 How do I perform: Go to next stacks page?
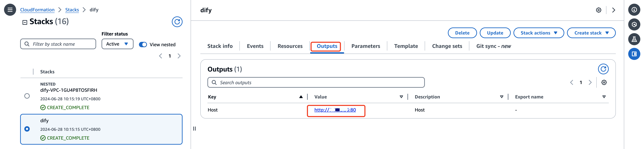point(179,56)
